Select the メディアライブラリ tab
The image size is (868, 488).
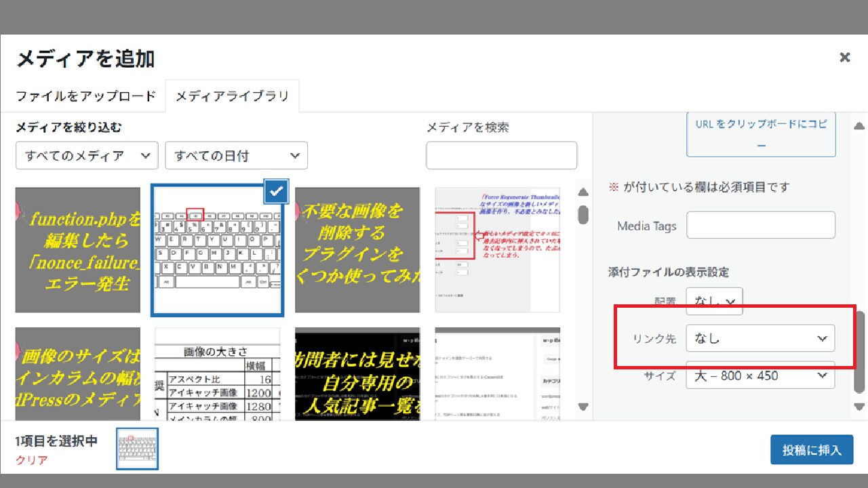coord(233,96)
